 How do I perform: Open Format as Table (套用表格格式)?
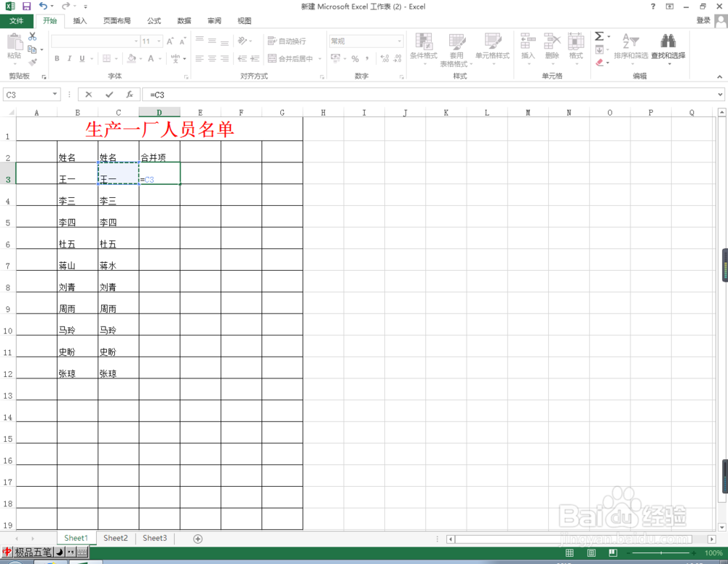coord(456,49)
